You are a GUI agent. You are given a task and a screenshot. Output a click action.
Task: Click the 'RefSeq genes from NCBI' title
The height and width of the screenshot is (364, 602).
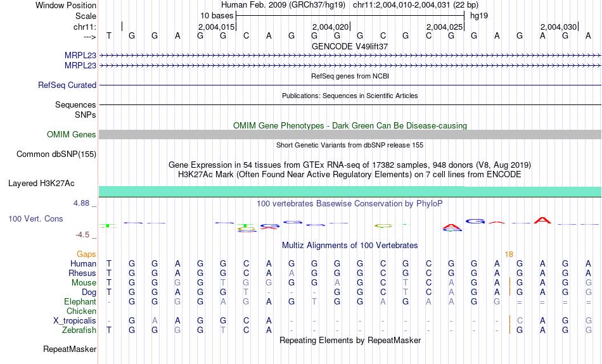point(350,76)
